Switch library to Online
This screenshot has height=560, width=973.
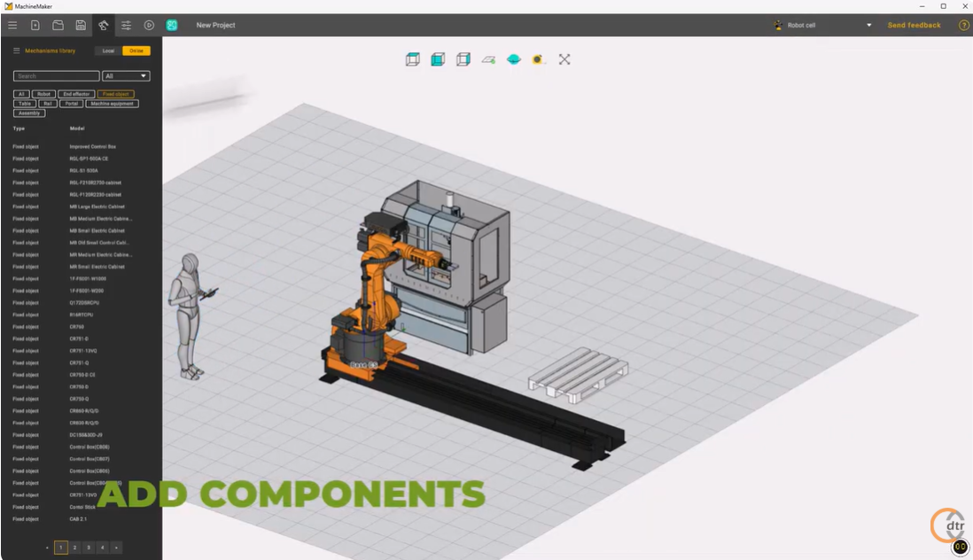point(136,51)
